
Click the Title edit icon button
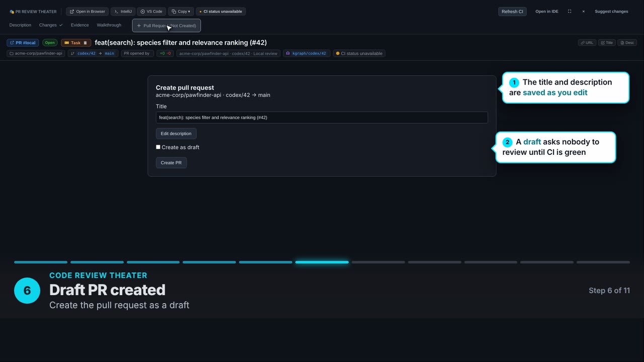point(607,43)
